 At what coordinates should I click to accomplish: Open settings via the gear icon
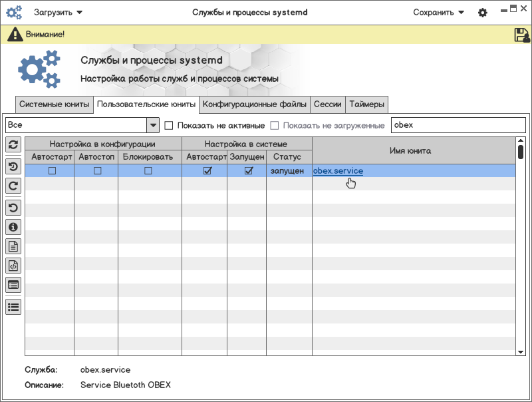[483, 13]
